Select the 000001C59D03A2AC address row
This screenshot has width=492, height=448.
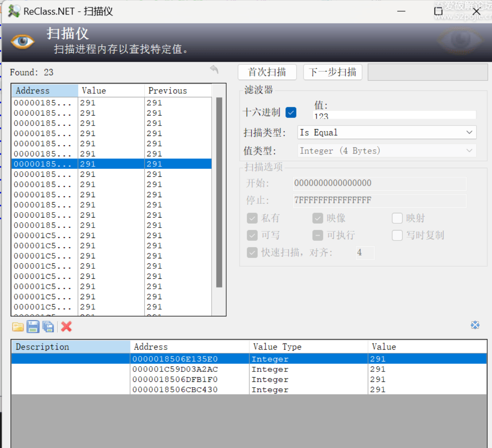point(175,369)
